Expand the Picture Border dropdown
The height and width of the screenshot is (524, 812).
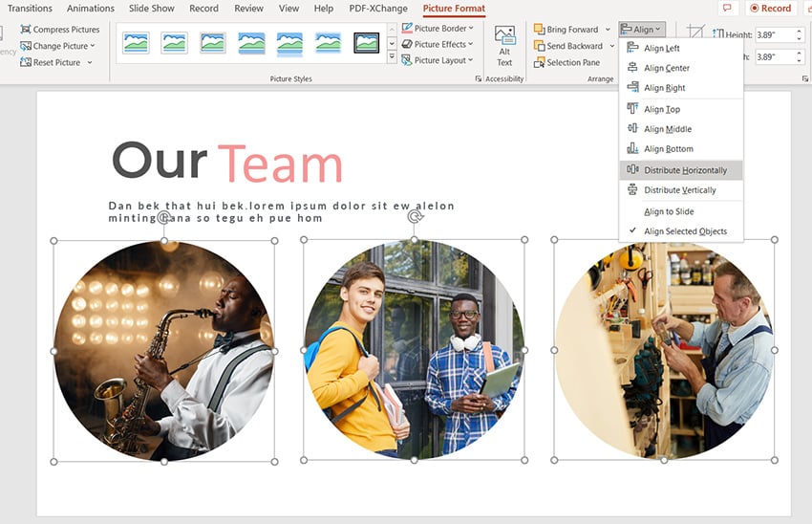tap(438, 29)
